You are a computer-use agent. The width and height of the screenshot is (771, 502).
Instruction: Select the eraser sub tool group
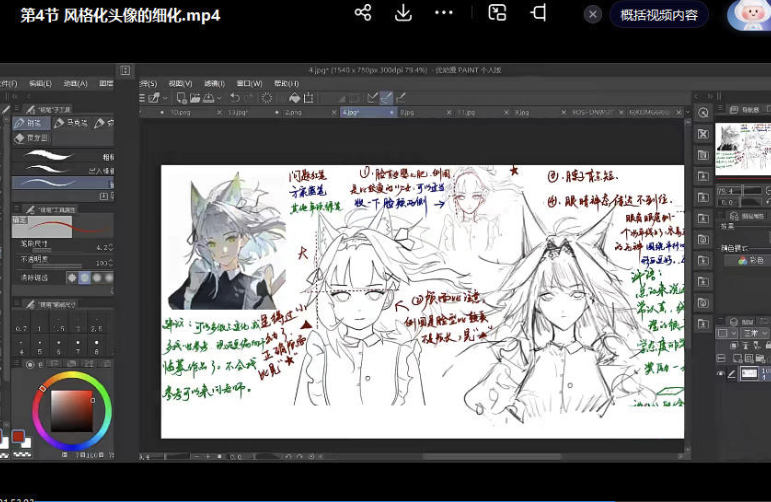pos(31,138)
